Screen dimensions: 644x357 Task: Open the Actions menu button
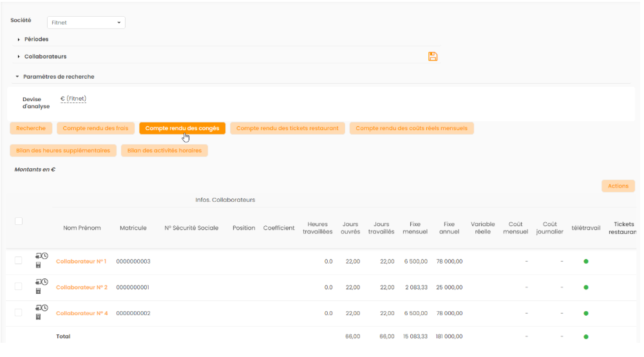618,186
